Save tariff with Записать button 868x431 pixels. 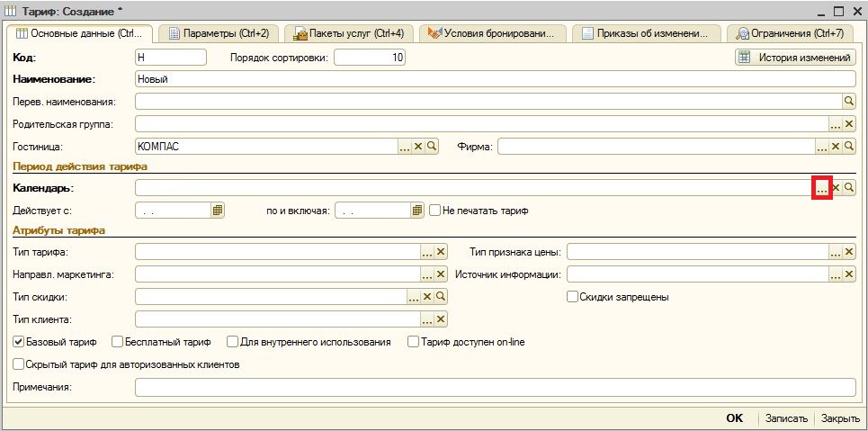pos(786,418)
